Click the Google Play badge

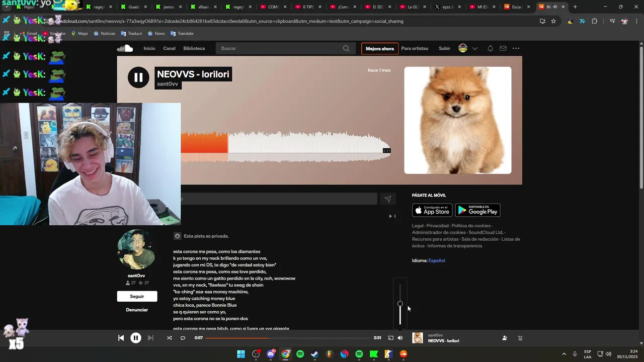[x=477, y=210]
